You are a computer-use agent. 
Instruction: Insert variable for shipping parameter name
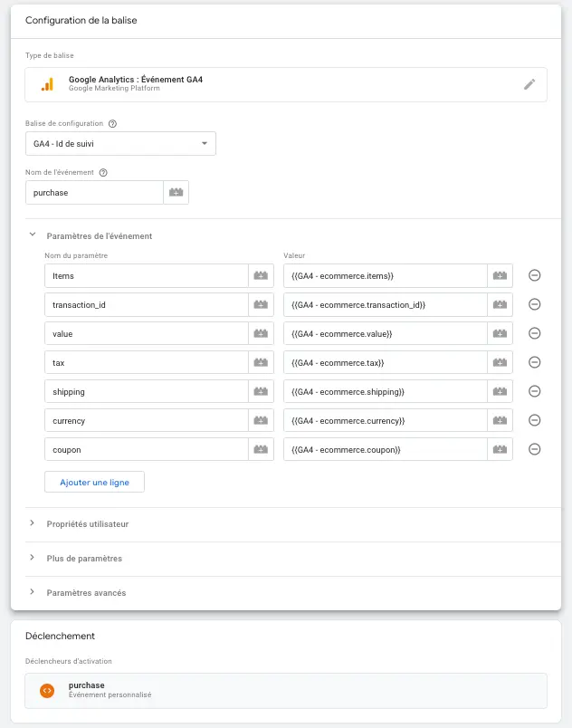[261, 391]
